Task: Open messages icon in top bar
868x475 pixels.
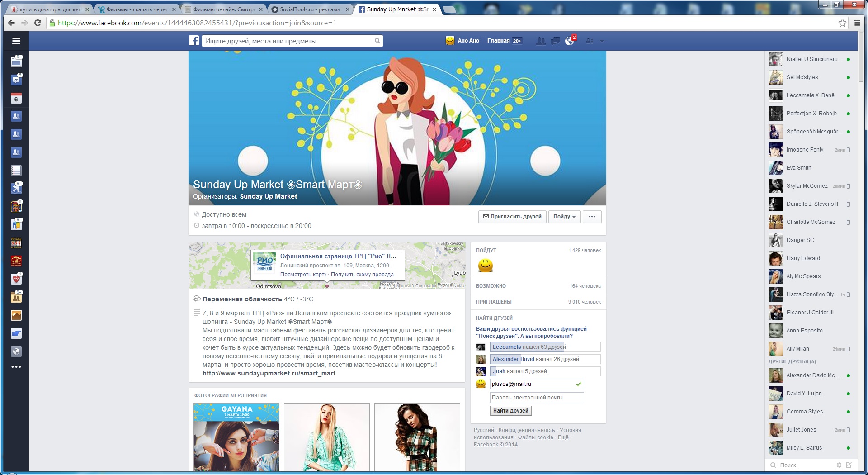Action: (x=555, y=41)
